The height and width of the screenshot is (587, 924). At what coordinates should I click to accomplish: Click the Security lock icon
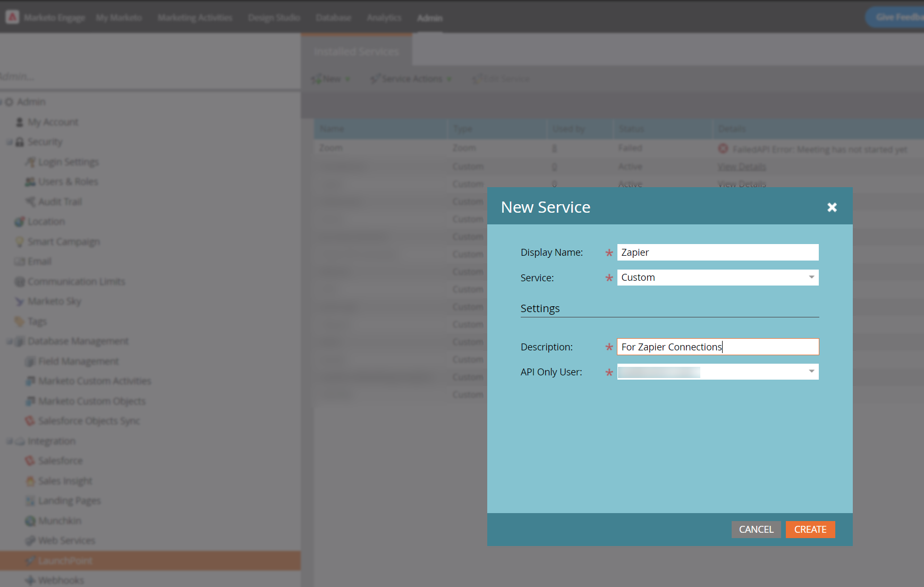(x=20, y=142)
